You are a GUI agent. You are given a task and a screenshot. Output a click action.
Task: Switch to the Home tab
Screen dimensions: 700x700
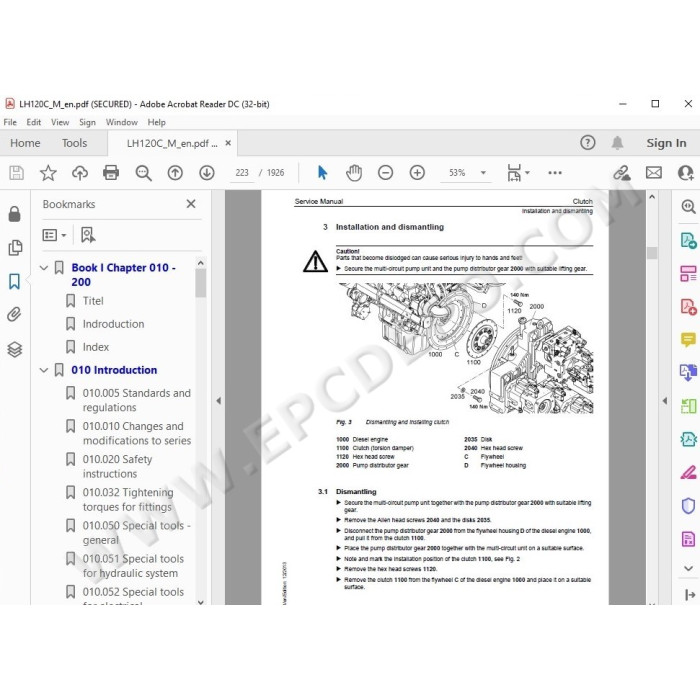25,143
